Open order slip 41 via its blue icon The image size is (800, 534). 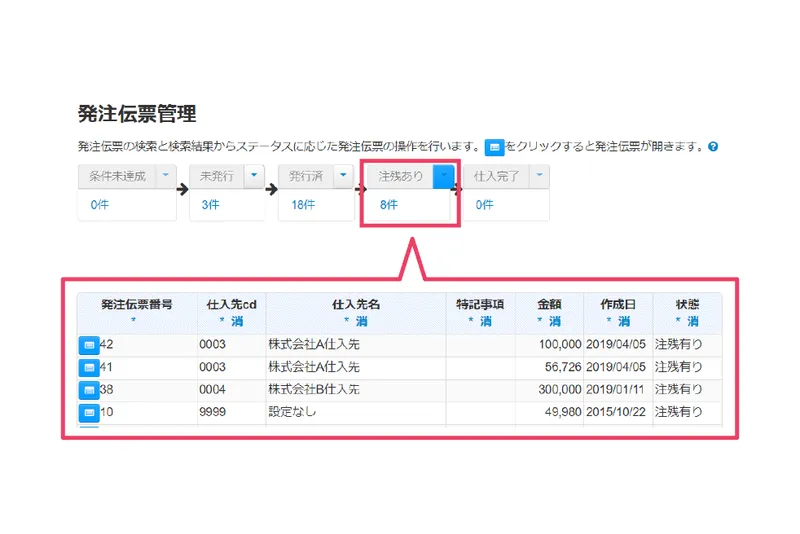pyautogui.click(x=89, y=368)
